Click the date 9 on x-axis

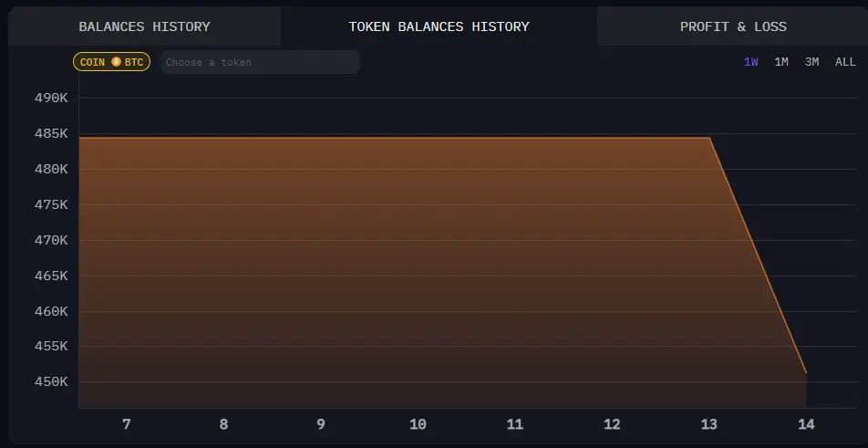click(321, 424)
